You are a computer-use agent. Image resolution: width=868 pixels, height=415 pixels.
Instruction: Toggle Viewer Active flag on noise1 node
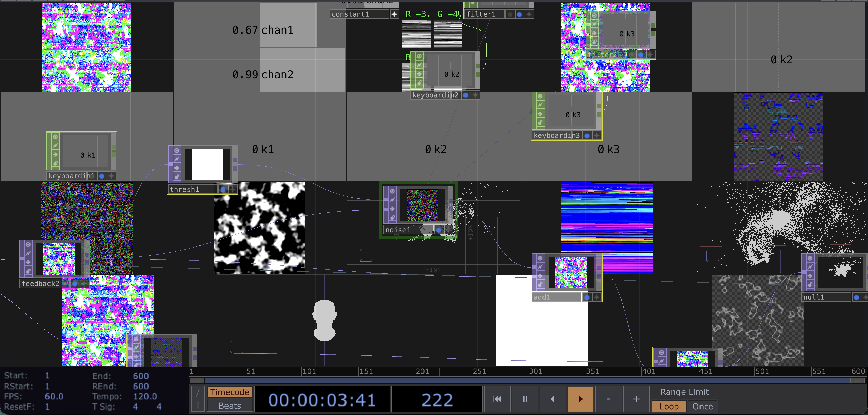click(392, 191)
